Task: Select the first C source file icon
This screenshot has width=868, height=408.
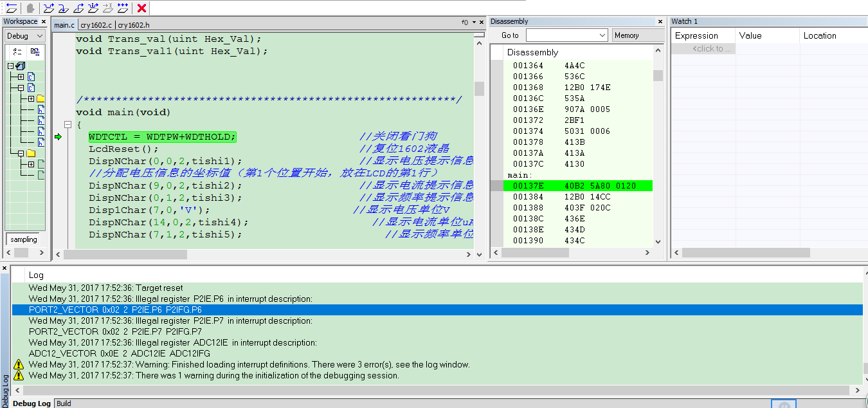Action: (x=31, y=77)
